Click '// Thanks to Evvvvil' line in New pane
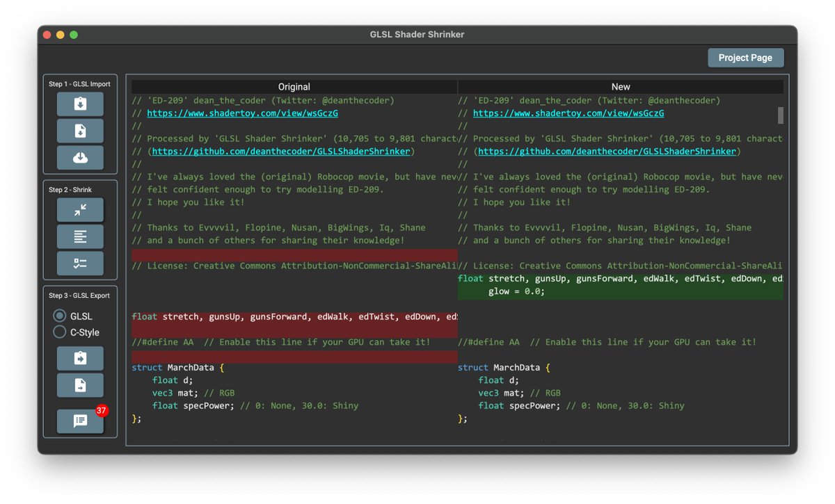 605,228
